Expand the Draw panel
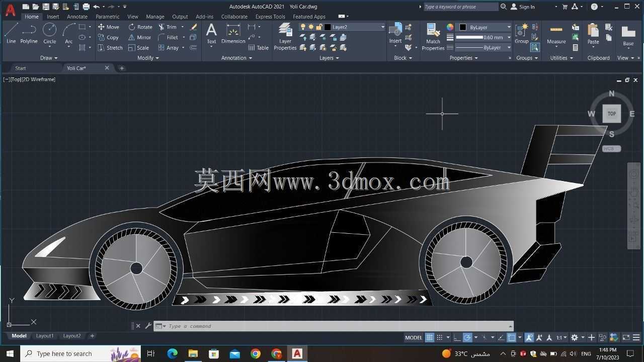 click(x=49, y=58)
